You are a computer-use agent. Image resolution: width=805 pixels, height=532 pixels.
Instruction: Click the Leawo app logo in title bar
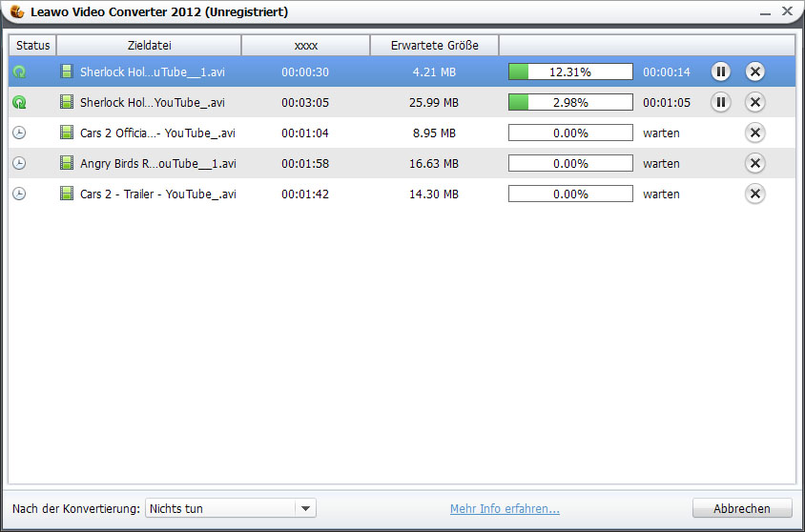17,11
